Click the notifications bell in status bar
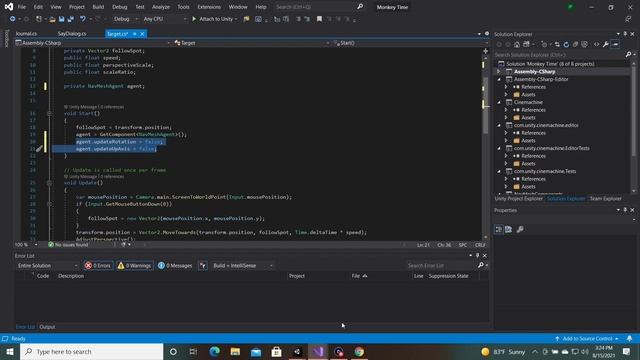This screenshot has width=640, height=360. (629, 339)
